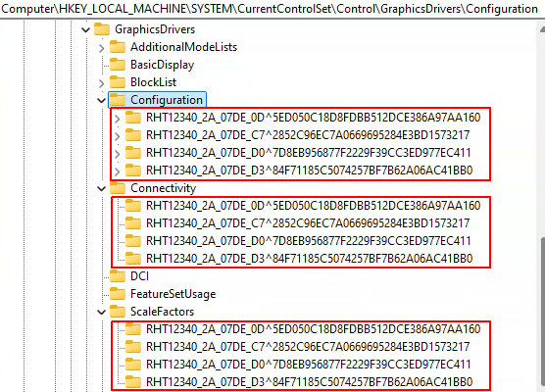
Task: Select RHT12340_2A_07DE_0D^5ED05 name under Connectivity
Action: coord(314,206)
